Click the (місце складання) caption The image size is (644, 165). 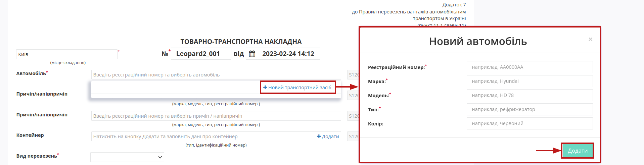tap(68, 63)
